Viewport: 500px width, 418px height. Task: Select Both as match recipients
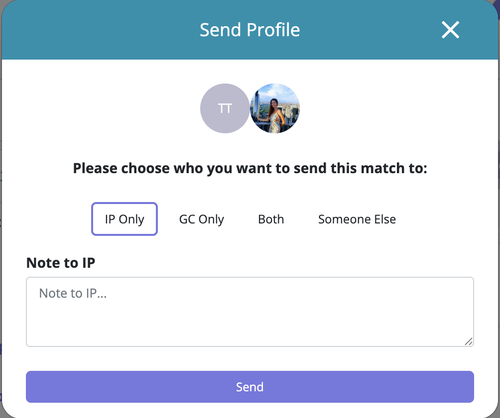pos(271,219)
